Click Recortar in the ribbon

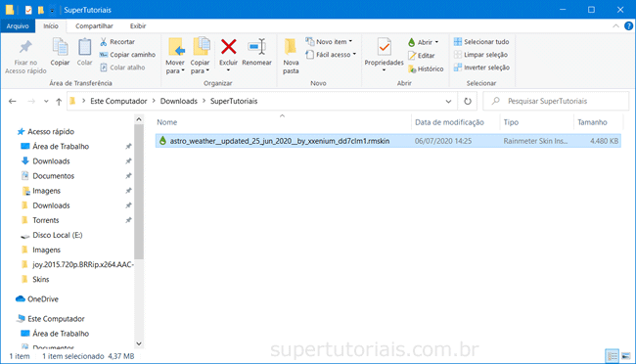tap(117, 42)
